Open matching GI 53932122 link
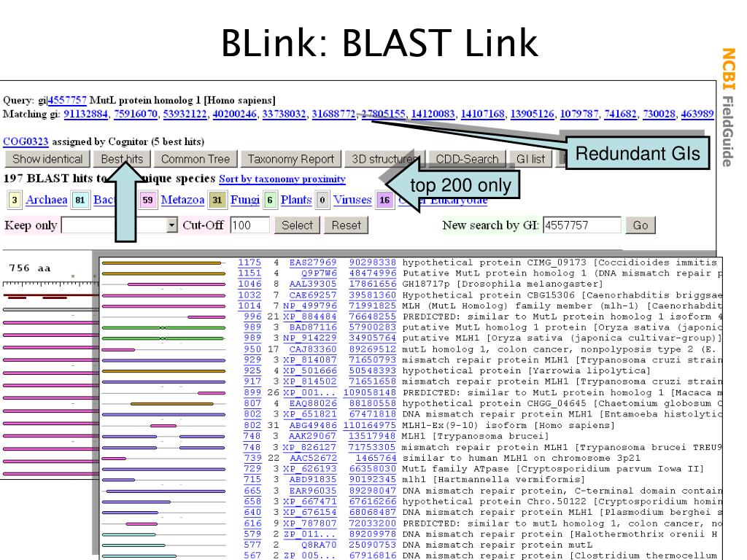 (185, 114)
